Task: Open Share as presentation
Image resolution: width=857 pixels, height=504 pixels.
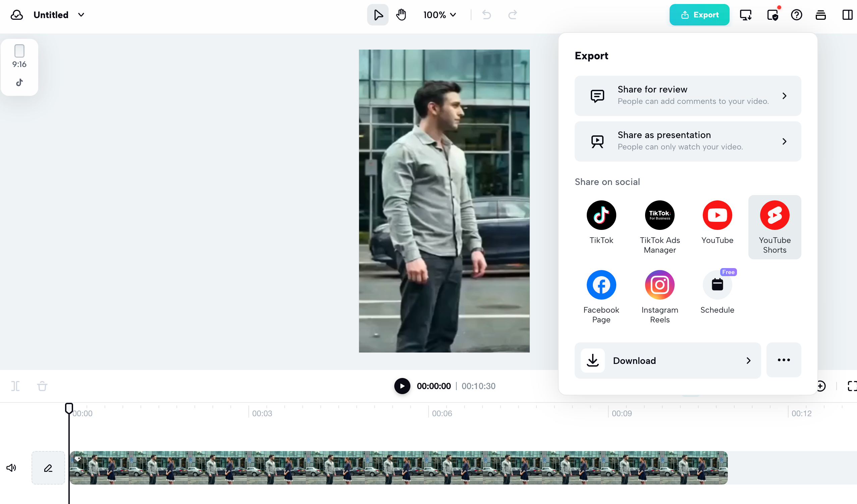Action: (687, 141)
